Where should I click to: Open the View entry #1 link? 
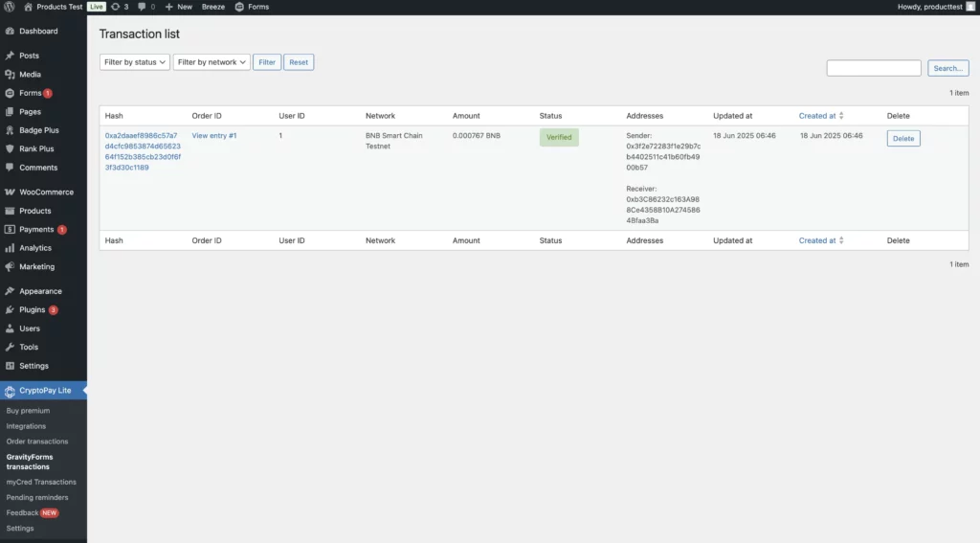click(214, 136)
